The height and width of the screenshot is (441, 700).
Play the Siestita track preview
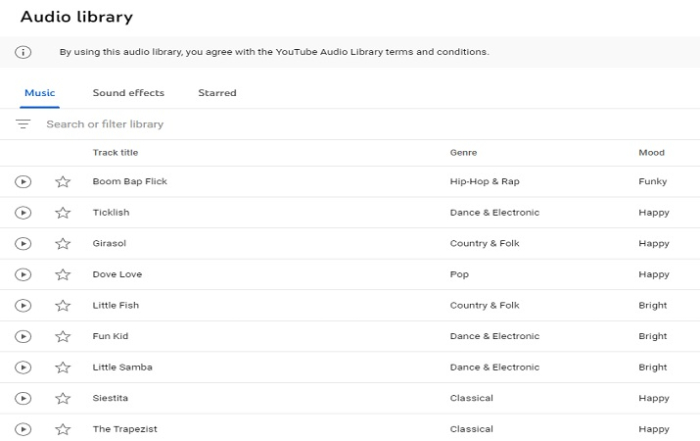(23, 398)
